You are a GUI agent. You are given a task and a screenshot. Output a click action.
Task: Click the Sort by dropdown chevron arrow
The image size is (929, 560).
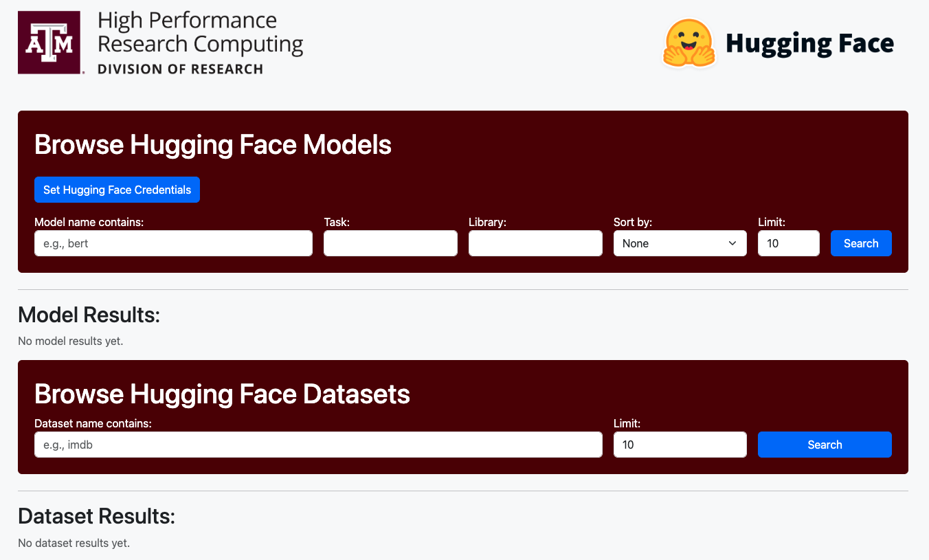pos(732,243)
